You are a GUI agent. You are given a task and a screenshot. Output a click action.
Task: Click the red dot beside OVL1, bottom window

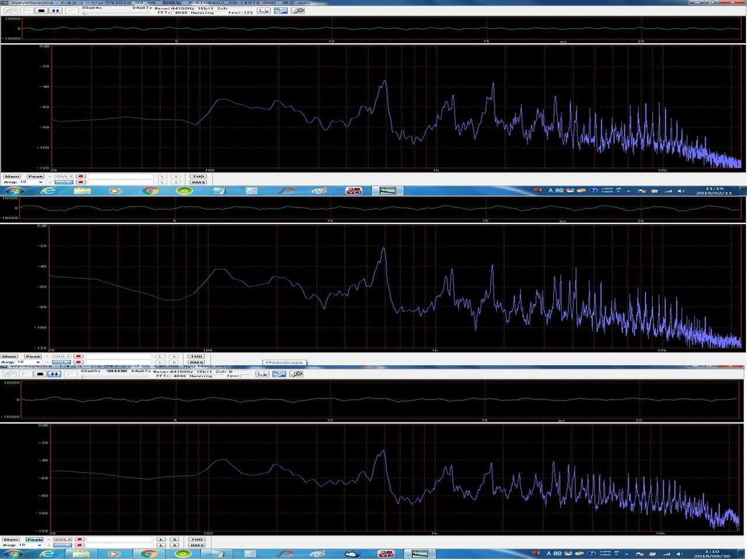[80, 540]
